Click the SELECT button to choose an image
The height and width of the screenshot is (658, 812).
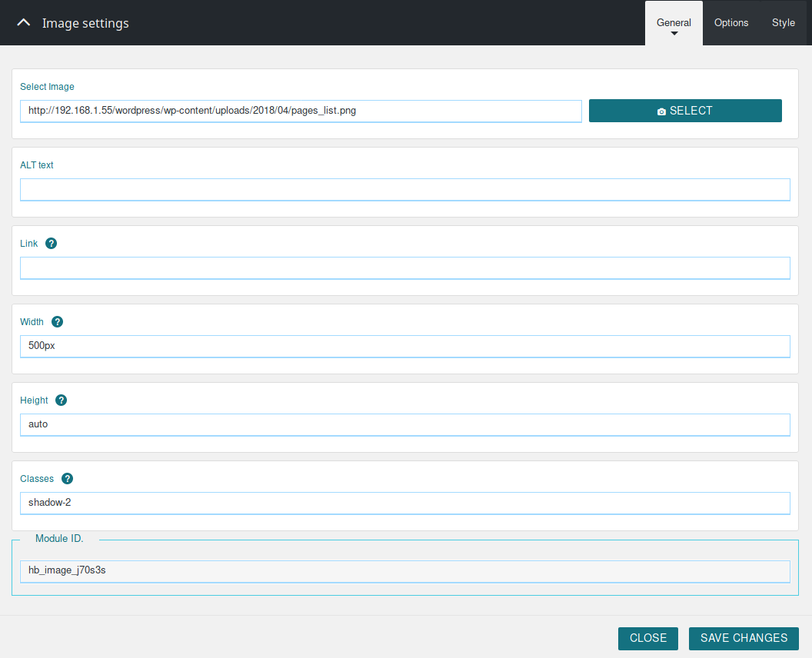[x=685, y=111]
